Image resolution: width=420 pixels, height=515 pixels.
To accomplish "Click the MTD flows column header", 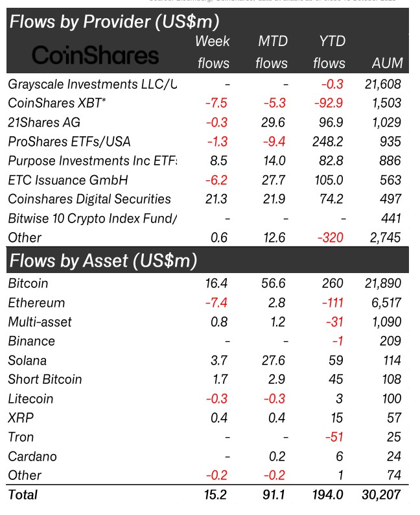I will point(271,53).
